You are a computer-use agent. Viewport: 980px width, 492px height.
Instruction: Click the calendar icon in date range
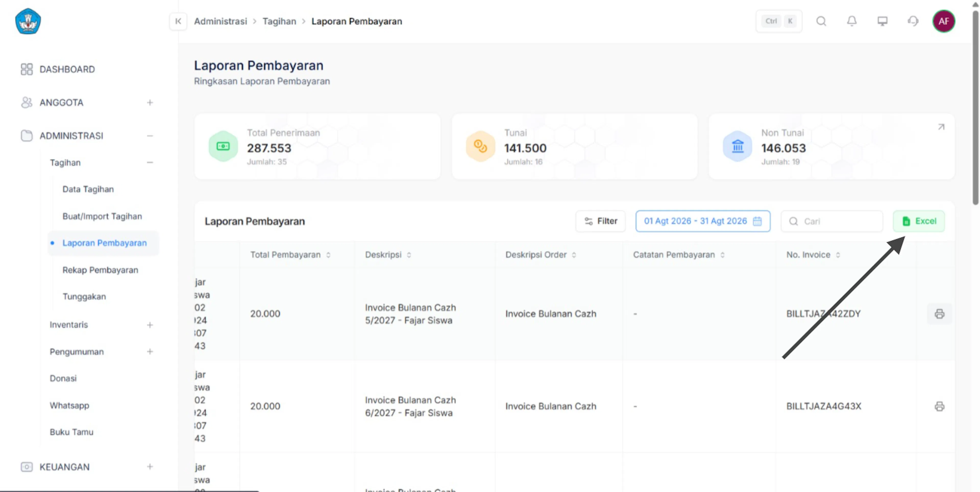757,221
